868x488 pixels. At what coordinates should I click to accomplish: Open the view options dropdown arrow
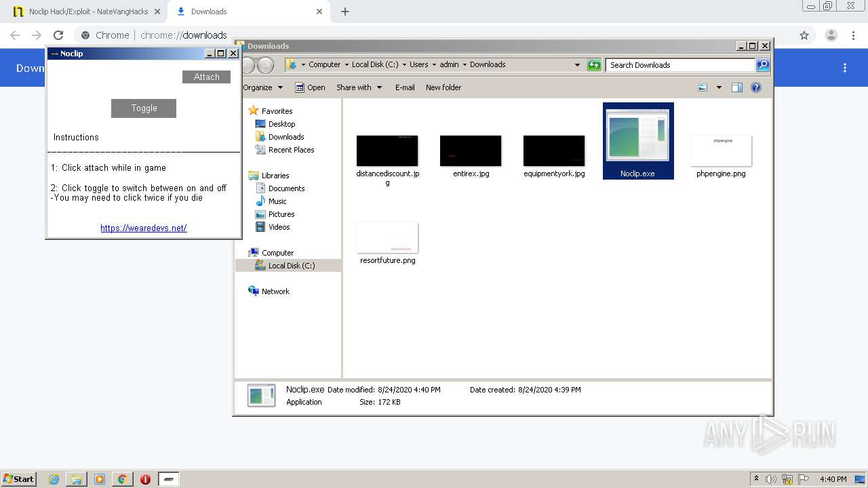coord(719,87)
